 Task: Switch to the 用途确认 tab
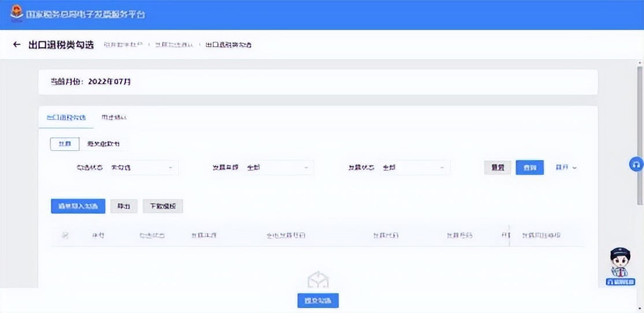pos(114,117)
